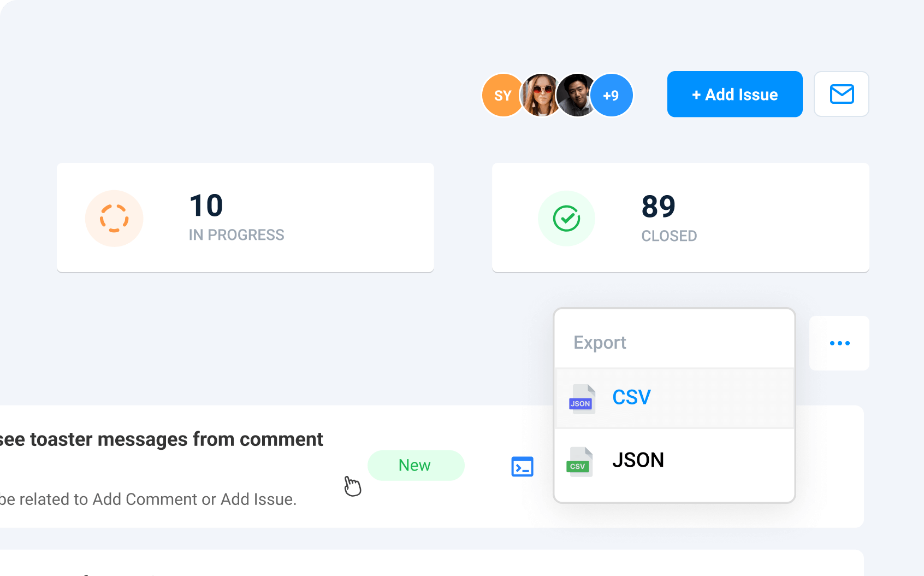Viewport: 924px width, 576px height.
Task: Choose JSON from the Export menu
Action: coord(638,460)
